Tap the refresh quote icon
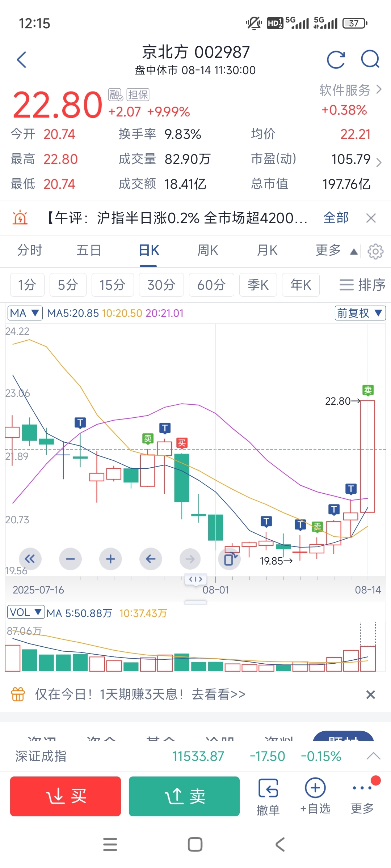 pyautogui.click(x=336, y=60)
